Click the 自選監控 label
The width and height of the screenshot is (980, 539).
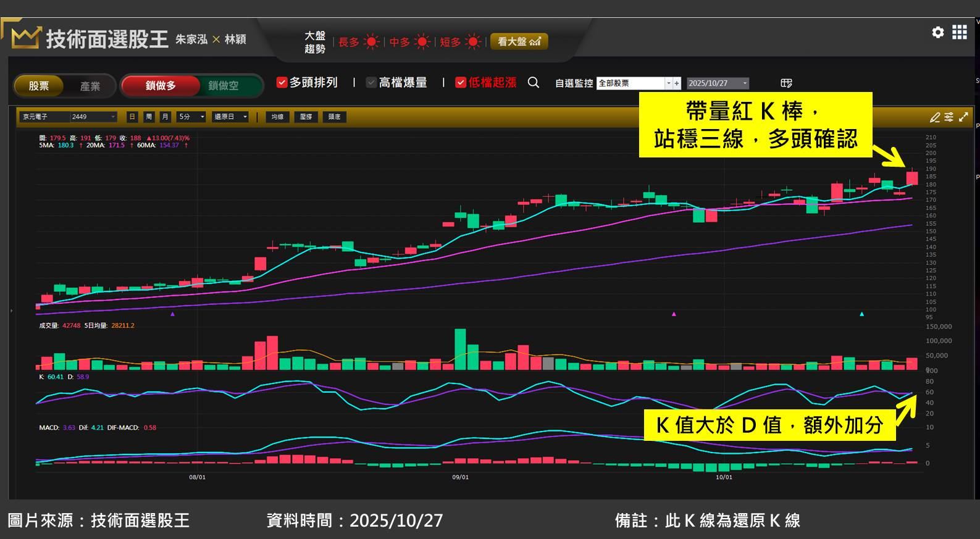[574, 83]
